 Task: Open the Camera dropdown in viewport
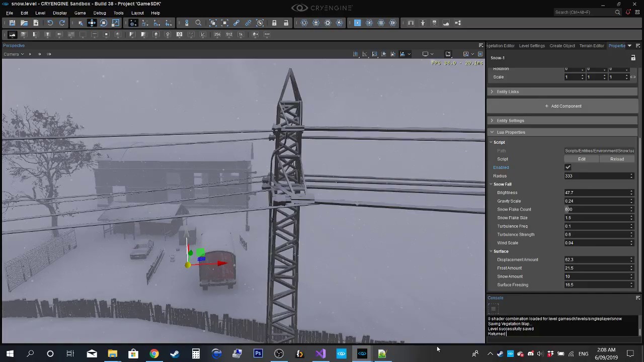tap(14, 54)
